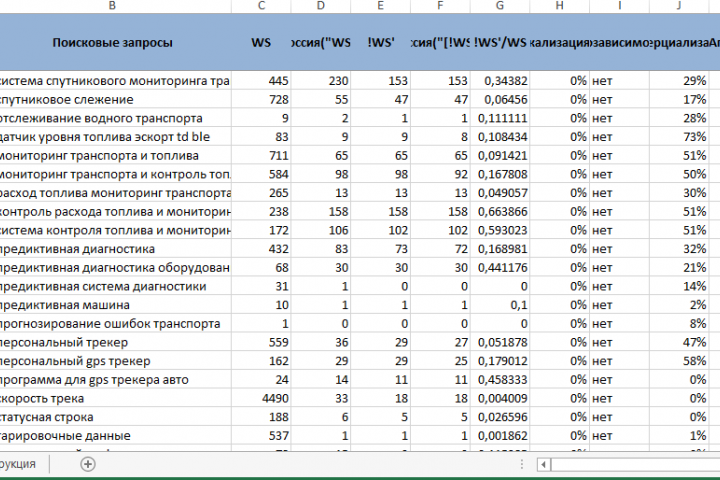Select column G header
Viewport: 720px width, 480px height.
tap(500, 6)
